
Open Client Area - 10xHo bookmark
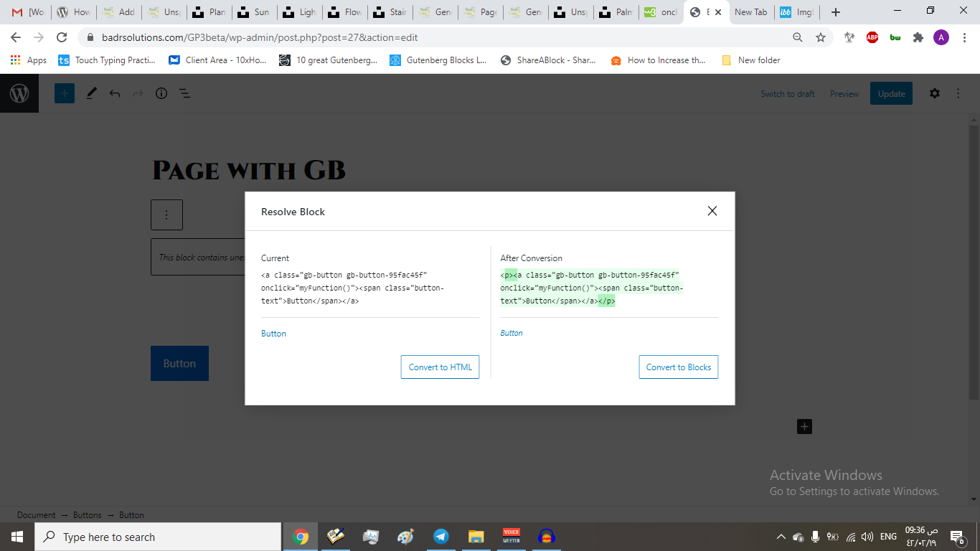tap(217, 60)
